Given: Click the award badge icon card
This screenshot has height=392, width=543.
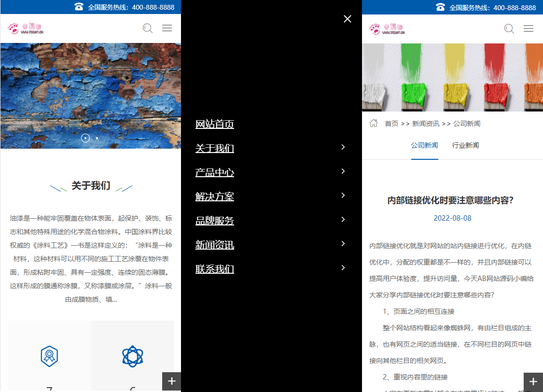Looking at the screenshot, I should [50, 356].
